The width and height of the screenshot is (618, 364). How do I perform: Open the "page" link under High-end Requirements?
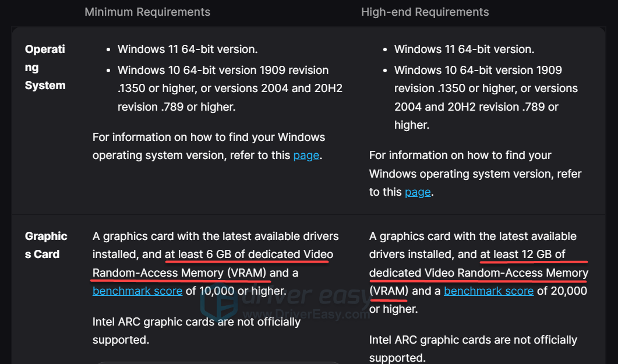click(418, 192)
